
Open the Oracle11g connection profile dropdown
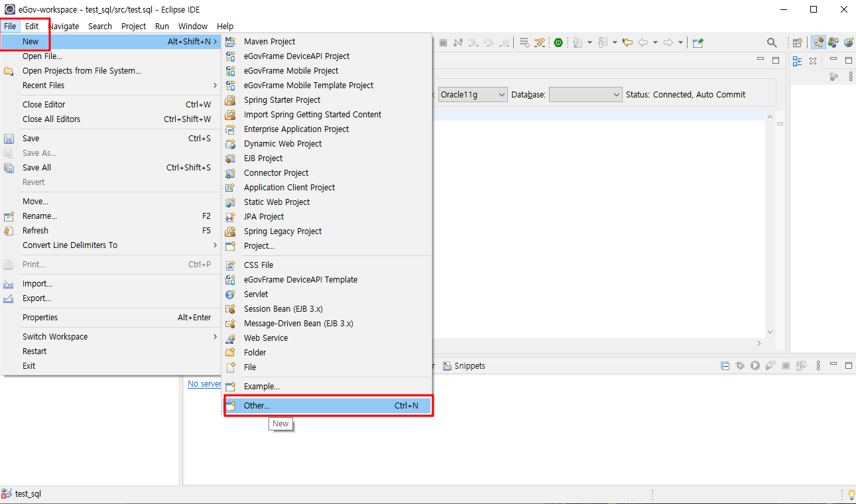[x=473, y=94]
